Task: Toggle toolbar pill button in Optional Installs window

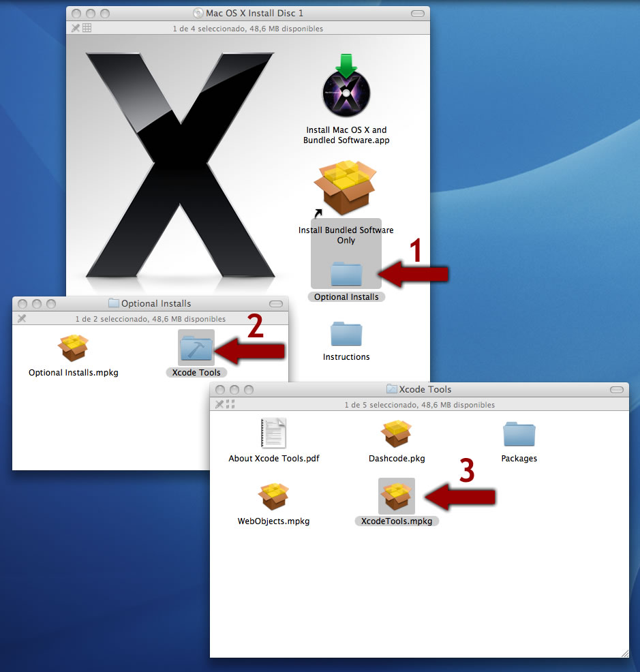Action: (x=276, y=304)
